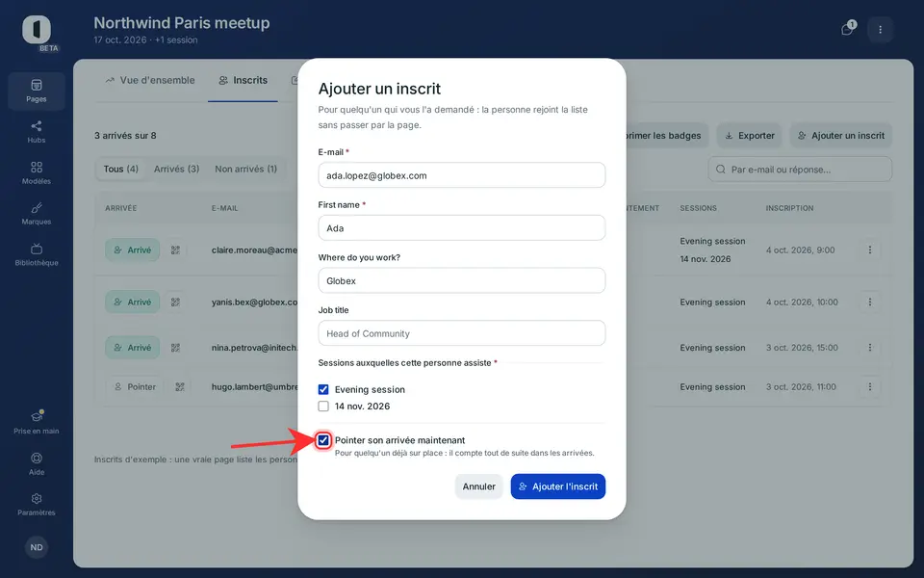Viewport: 924px width, 578px height.
Task: Show QR code for claire.moreau row
Action: point(175,250)
